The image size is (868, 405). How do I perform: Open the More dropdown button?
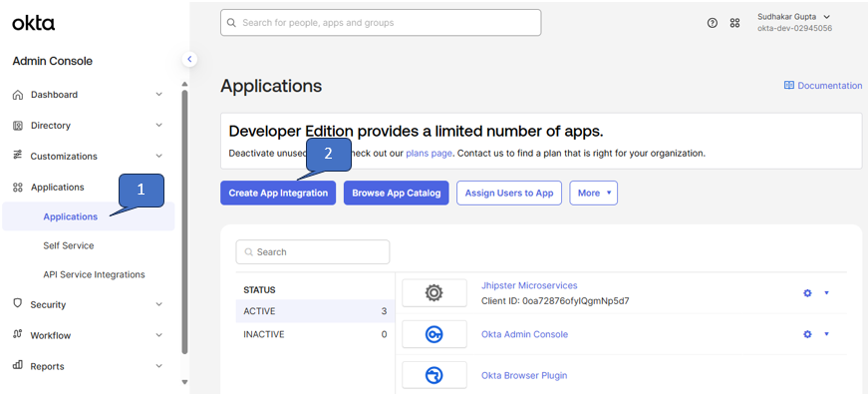coord(593,193)
